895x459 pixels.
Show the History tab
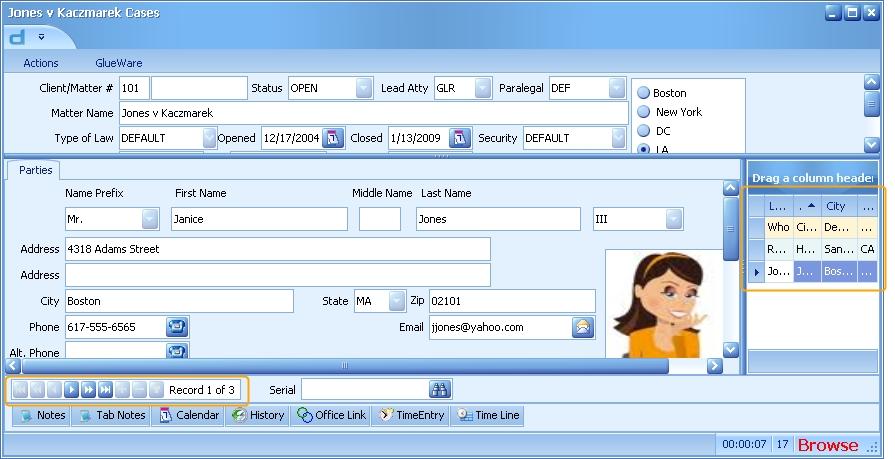(x=258, y=415)
